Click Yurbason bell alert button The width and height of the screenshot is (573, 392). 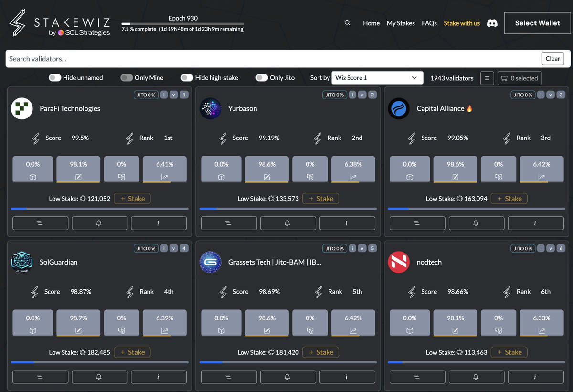click(x=288, y=223)
